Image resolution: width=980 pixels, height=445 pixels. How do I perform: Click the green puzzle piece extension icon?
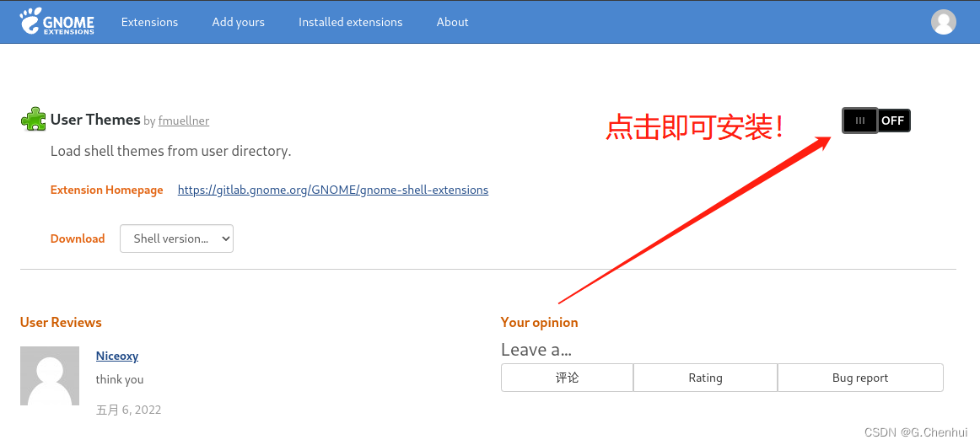(33, 119)
